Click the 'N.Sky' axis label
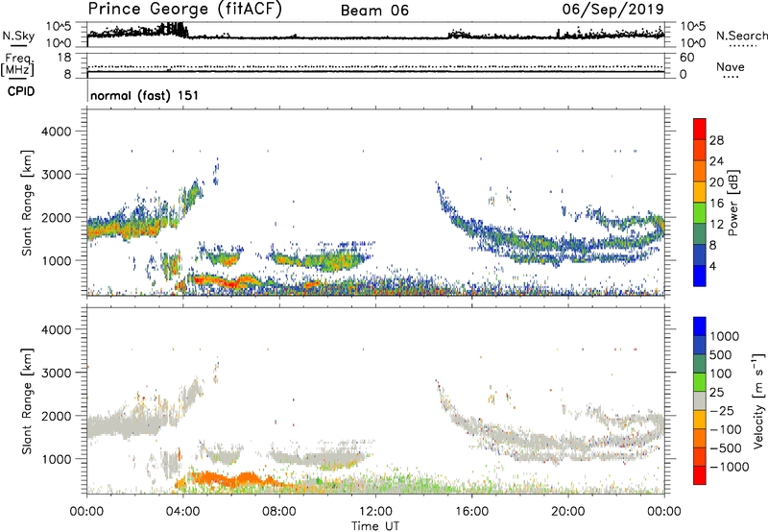This screenshot has height=532, width=768. click(18, 36)
